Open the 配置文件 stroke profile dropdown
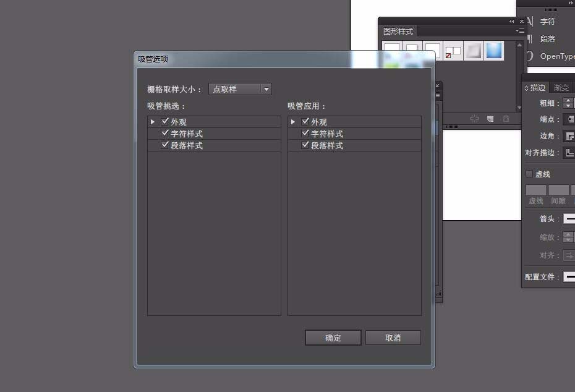575x392 pixels. [x=569, y=276]
